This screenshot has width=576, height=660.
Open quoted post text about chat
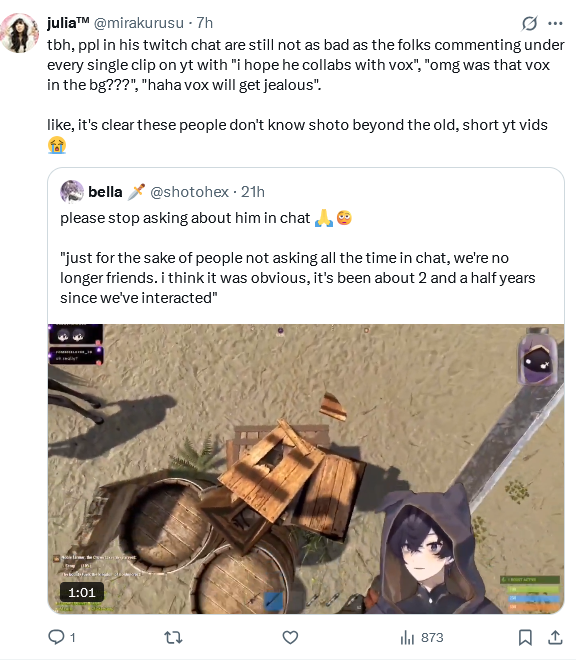[x=297, y=258]
